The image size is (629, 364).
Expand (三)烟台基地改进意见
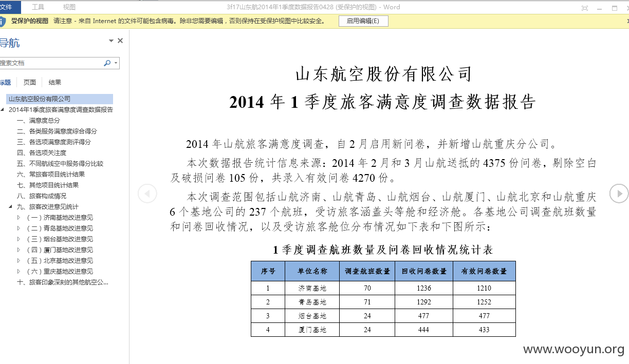click(x=19, y=239)
